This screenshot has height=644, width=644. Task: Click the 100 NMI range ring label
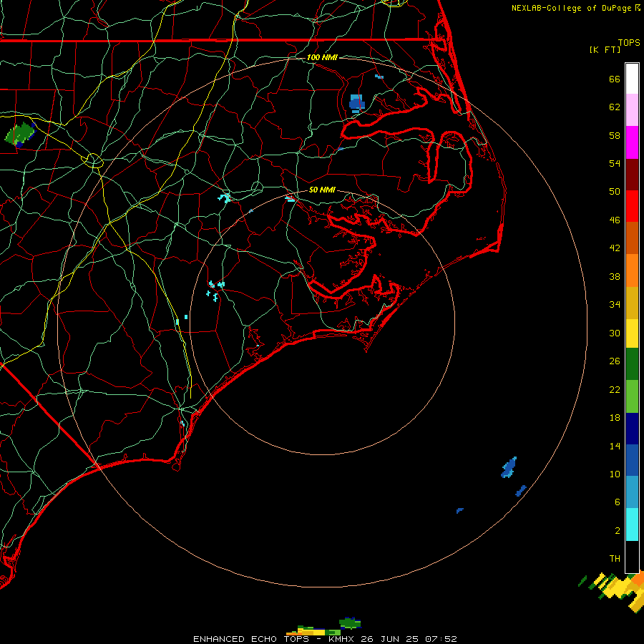click(322, 57)
